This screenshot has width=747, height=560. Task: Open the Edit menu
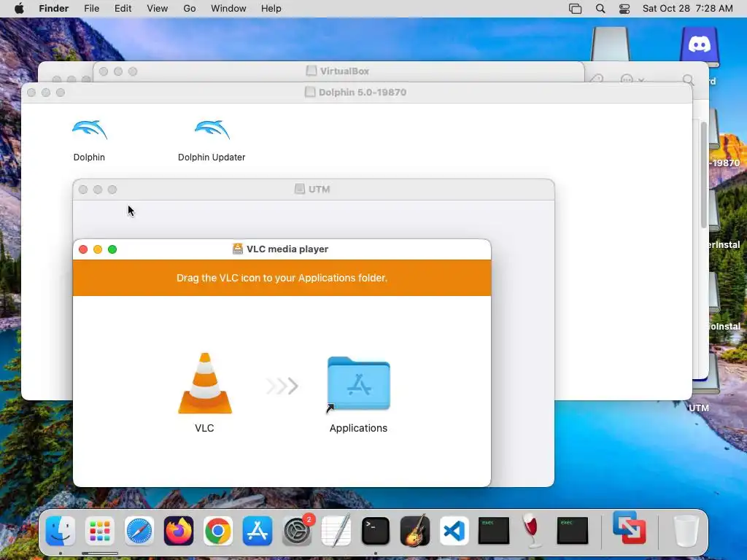pos(123,9)
